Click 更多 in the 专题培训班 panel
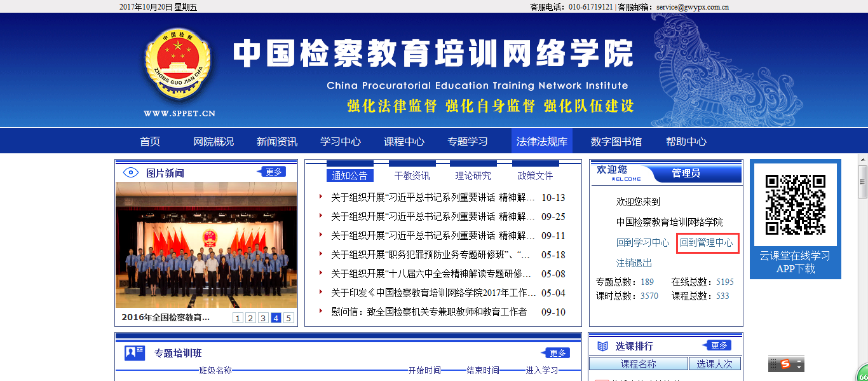 pos(556,353)
